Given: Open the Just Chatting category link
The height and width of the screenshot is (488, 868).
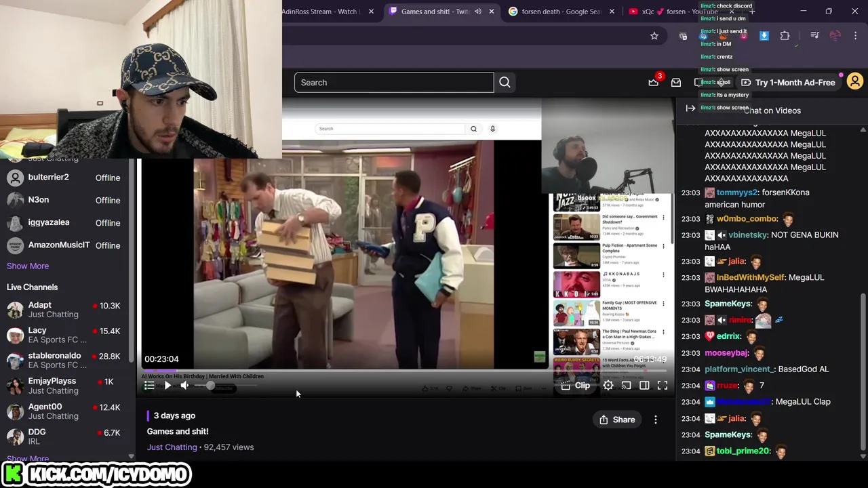Looking at the screenshot, I should click(172, 447).
